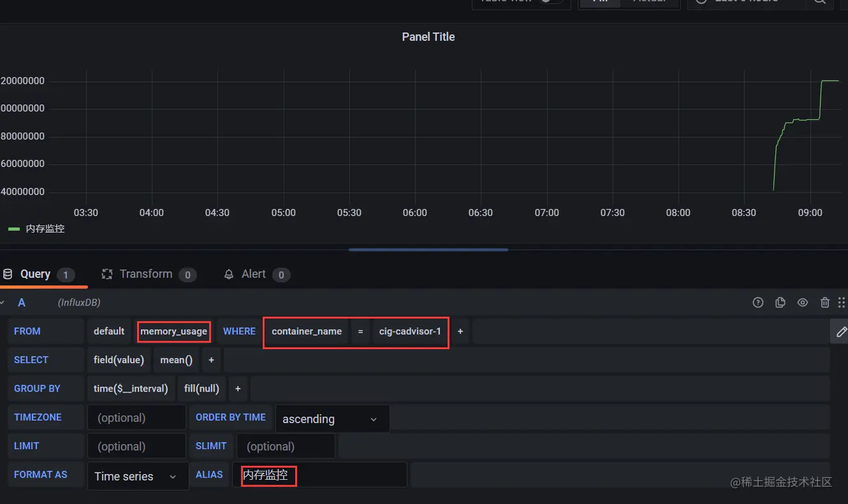Open the Alert tab
Screen dimensions: 848x504
[257, 274]
